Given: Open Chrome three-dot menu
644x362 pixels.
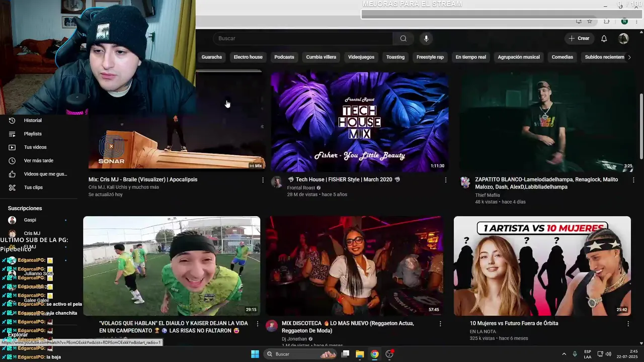Looking at the screenshot, I should point(636,22).
